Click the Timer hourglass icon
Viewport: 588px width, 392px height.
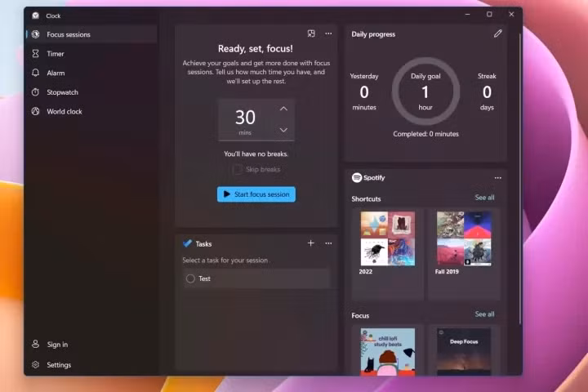(36, 54)
